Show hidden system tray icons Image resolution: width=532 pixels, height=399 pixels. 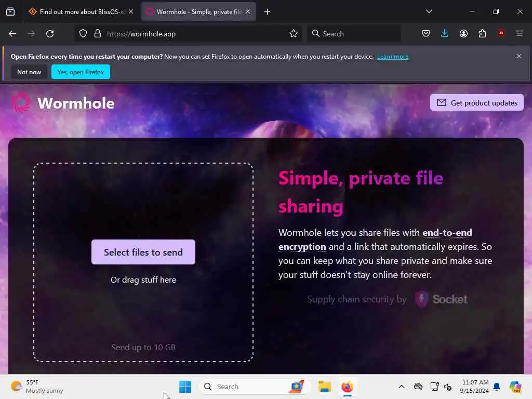[402, 387]
